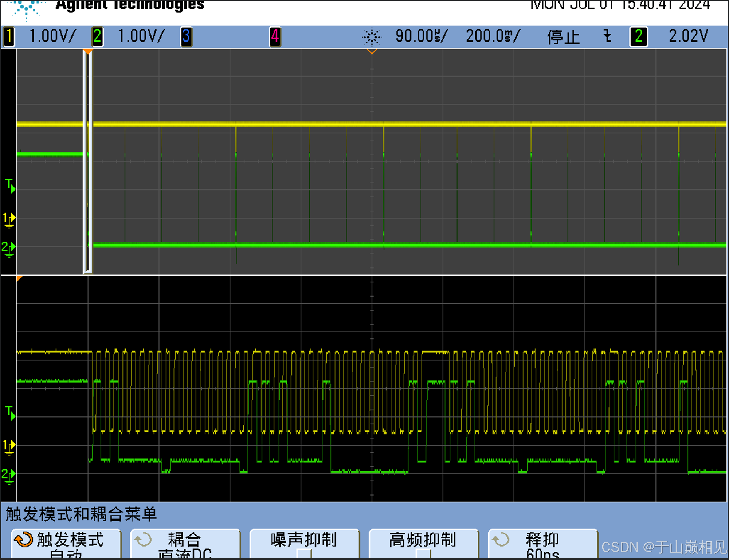Click the trigger level T marker in upper window
The image size is (729, 560).
click(11, 185)
